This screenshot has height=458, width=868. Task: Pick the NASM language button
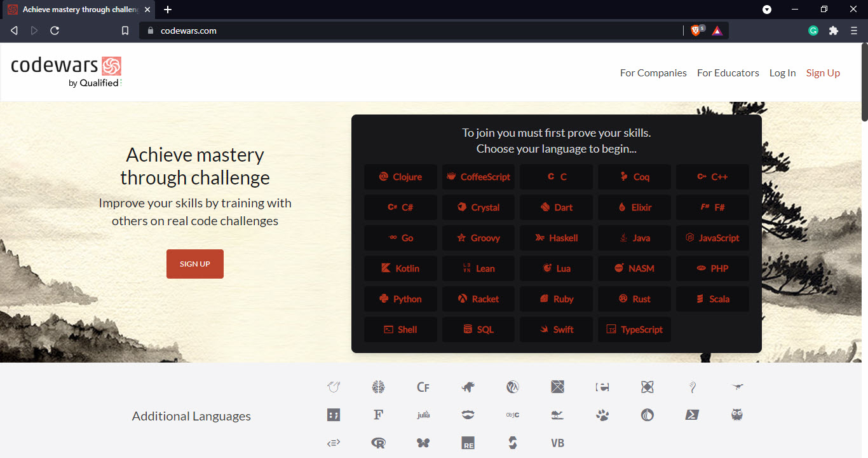pyautogui.click(x=634, y=268)
